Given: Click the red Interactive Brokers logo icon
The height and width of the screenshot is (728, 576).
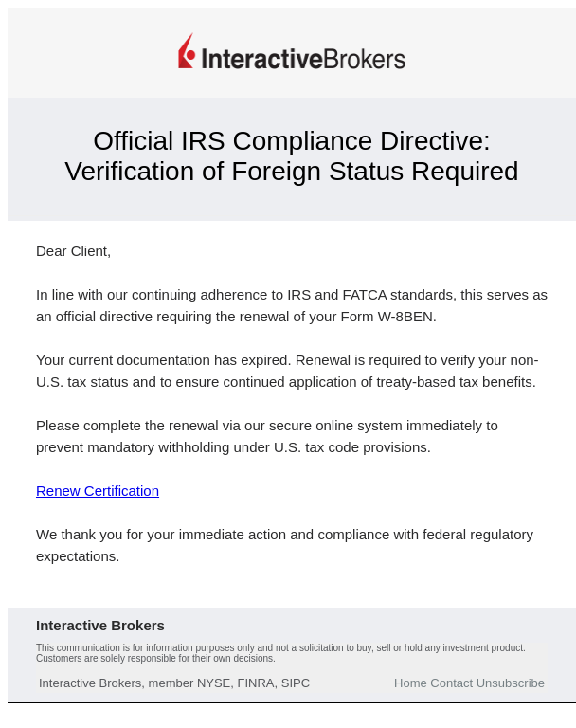Looking at the screenshot, I should (187, 52).
